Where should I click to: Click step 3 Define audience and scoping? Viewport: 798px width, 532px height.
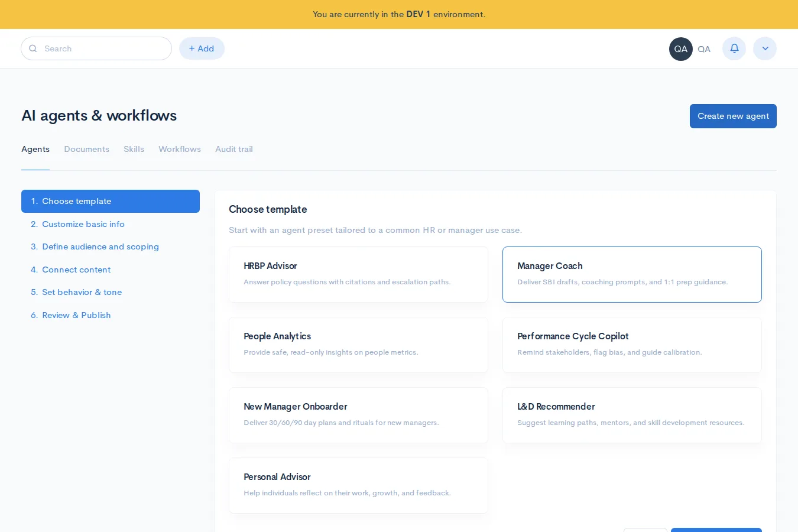tap(100, 246)
